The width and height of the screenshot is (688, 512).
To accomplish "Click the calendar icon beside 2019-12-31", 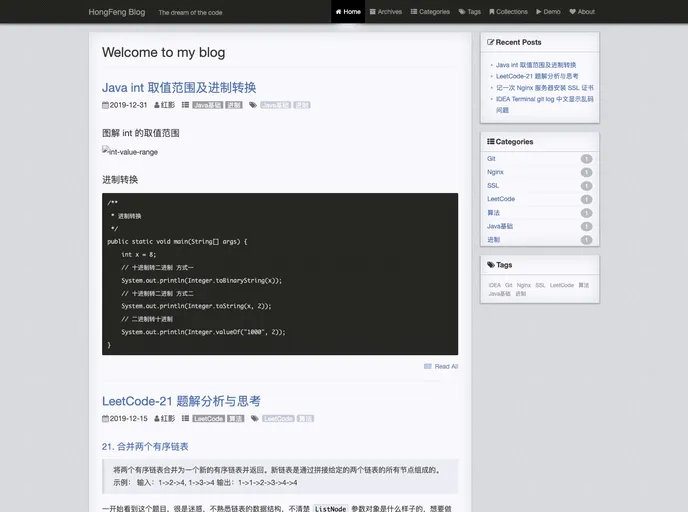I will [x=105, y=105].
